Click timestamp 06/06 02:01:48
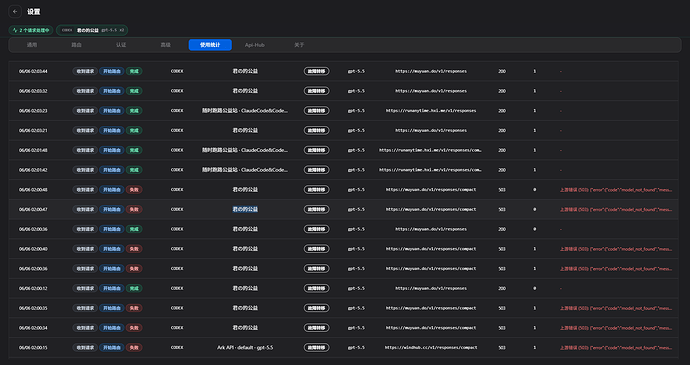This screenshot has height=365, width=690. (x=33, y=150)
